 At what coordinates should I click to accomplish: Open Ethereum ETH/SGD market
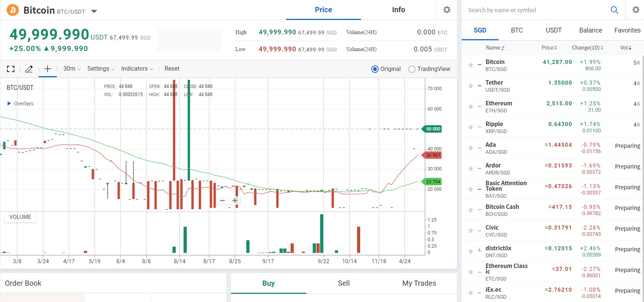552,106
